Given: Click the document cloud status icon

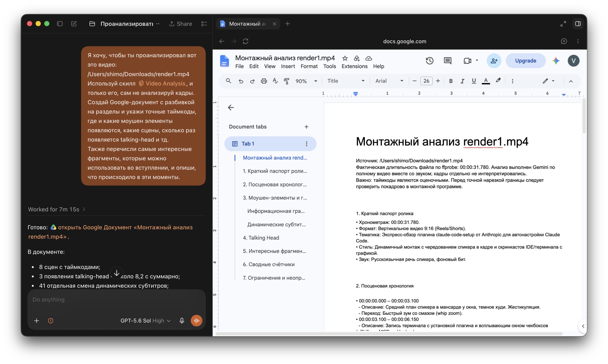Looking at the screenshot, I should 369,58.
